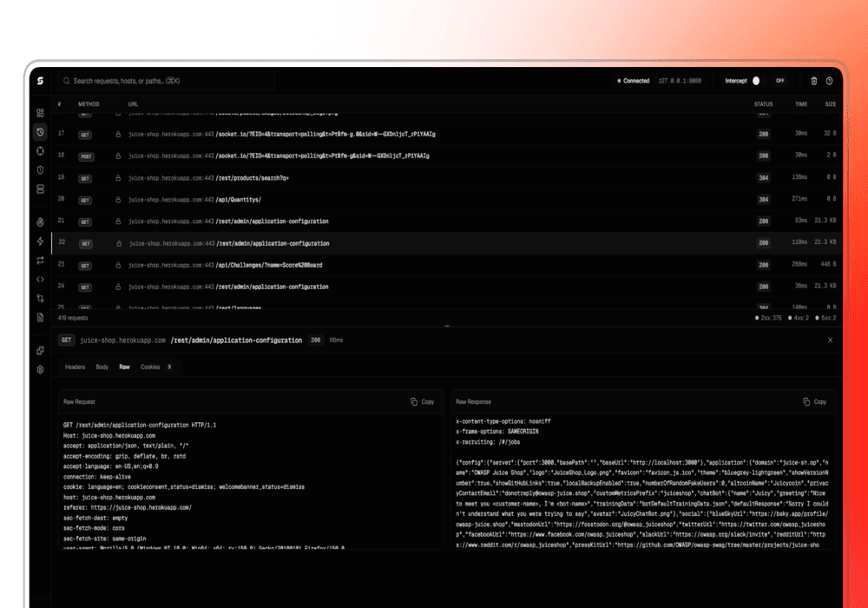Open the globe icon in sidebar

41,222
